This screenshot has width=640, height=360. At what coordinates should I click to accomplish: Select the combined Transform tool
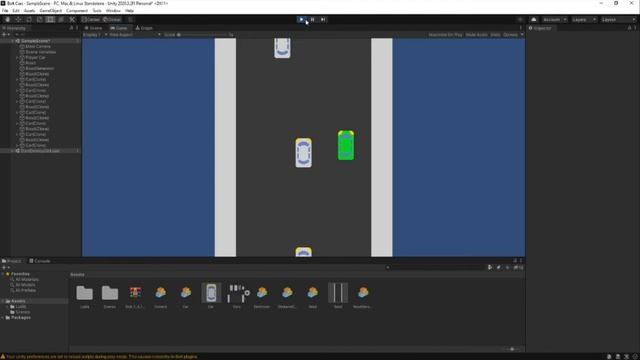(61, 19)
